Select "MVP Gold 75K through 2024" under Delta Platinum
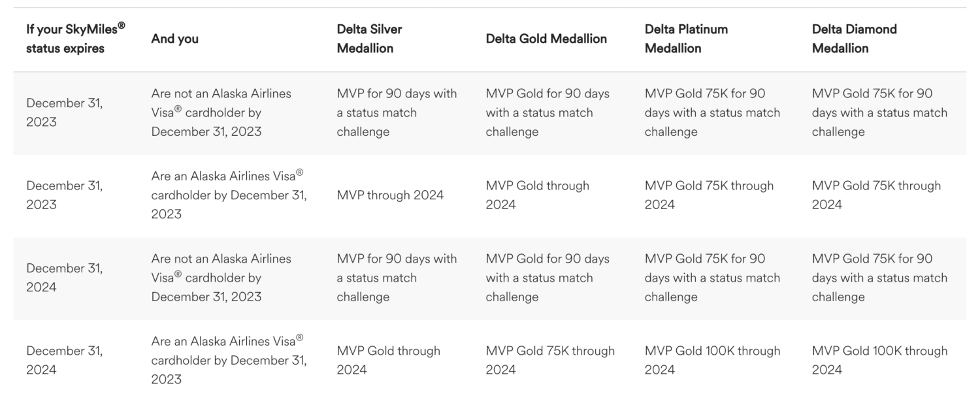This screenshot has width=980, height=409. coord(709,195)
